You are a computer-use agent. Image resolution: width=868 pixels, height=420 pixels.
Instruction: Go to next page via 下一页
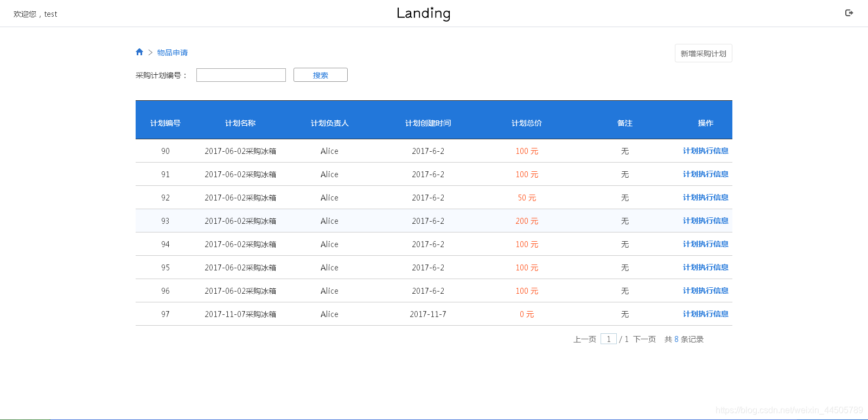644,339
